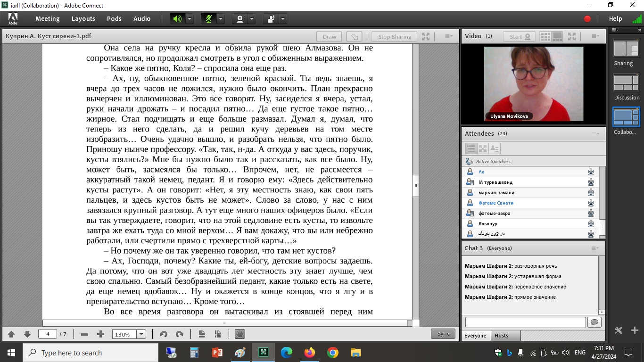The height and width of the screenshot is (362, 644).
Task: Click the chat message input field
Action: pyautogui.click(x=525, y=322)
